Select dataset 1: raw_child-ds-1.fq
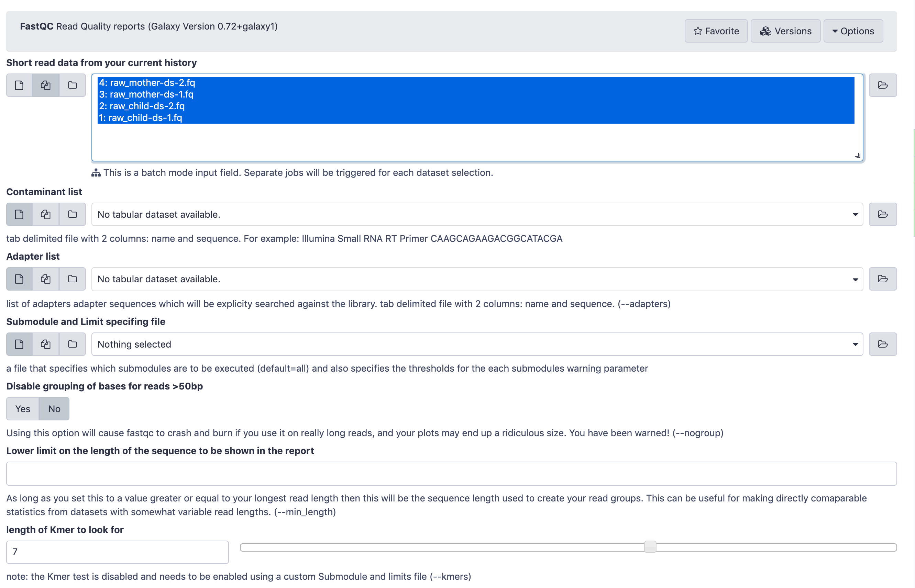Viewport: 915px width, 588px height. (476, 117)
